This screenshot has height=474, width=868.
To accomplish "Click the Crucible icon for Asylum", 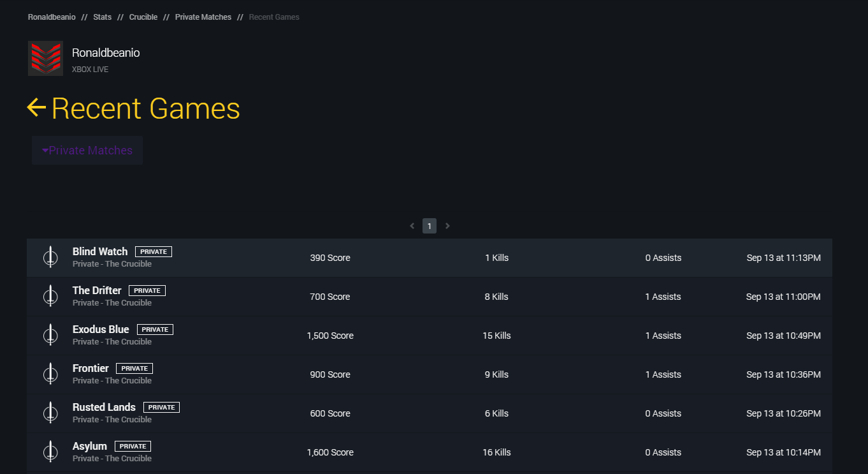I will click(x=50, y=452).
